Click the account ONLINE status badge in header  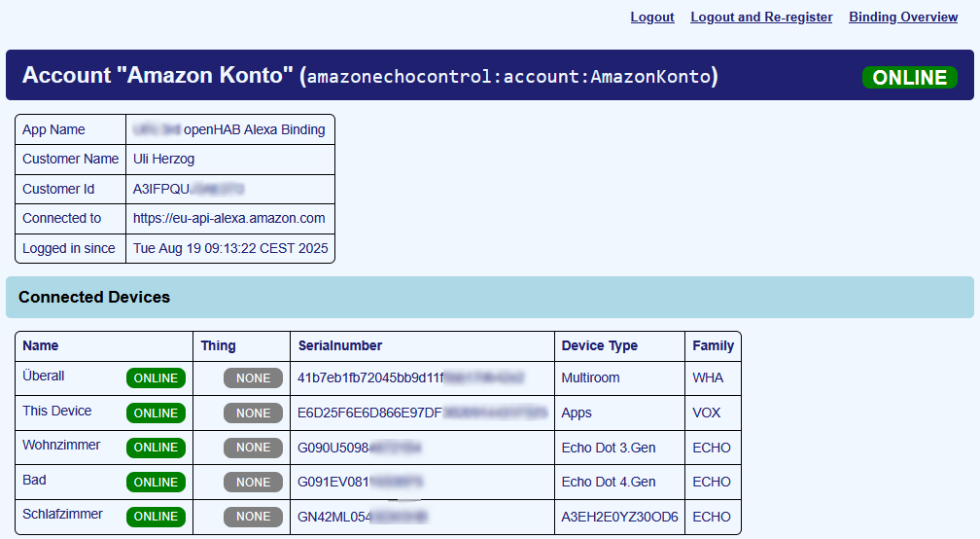pyautogui.click(x=909, y=77)
